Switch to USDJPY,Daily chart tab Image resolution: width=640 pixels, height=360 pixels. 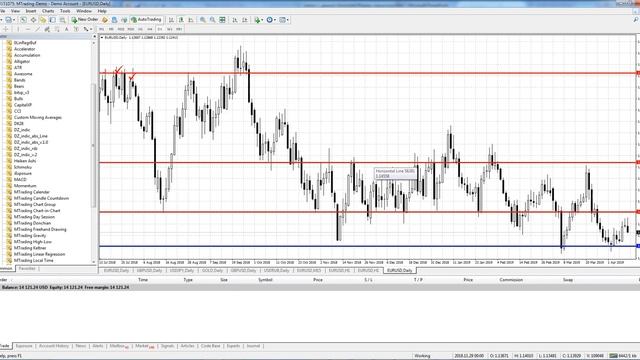coord(181,271)
